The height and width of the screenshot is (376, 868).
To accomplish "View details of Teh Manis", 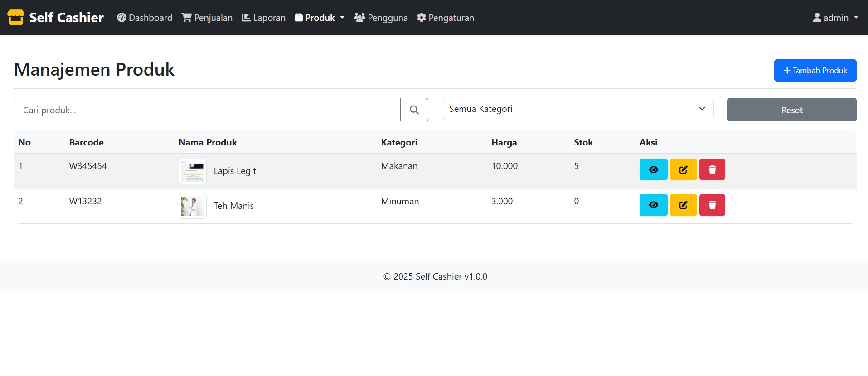I will tap(653, 205).
